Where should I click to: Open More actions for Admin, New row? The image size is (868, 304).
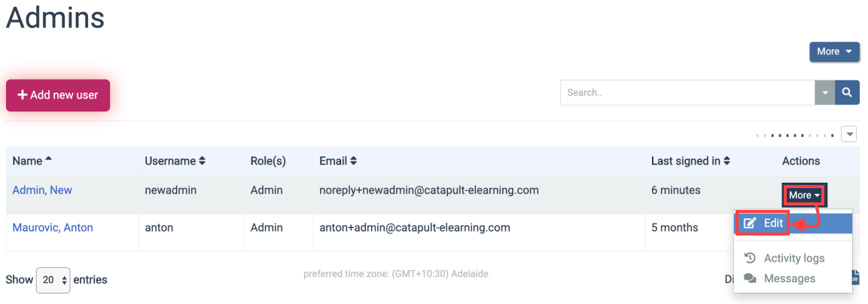804,196
